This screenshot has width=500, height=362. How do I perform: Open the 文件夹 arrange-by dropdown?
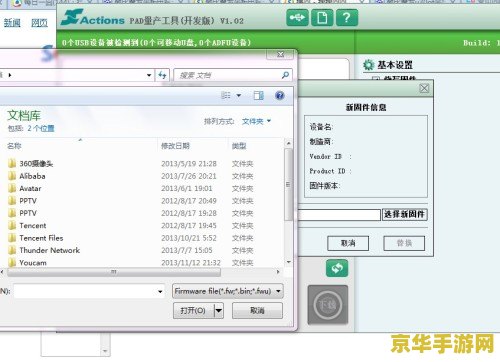coord(256,121)
